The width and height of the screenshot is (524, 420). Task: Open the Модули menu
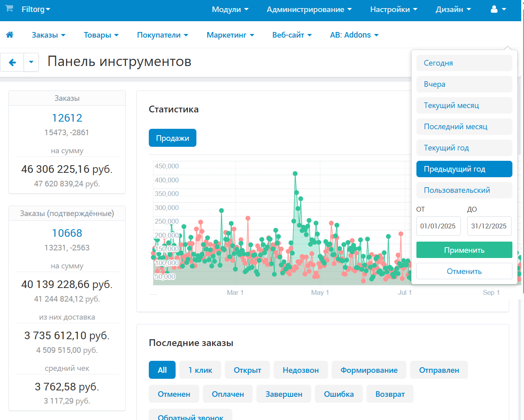coord(230,9)
